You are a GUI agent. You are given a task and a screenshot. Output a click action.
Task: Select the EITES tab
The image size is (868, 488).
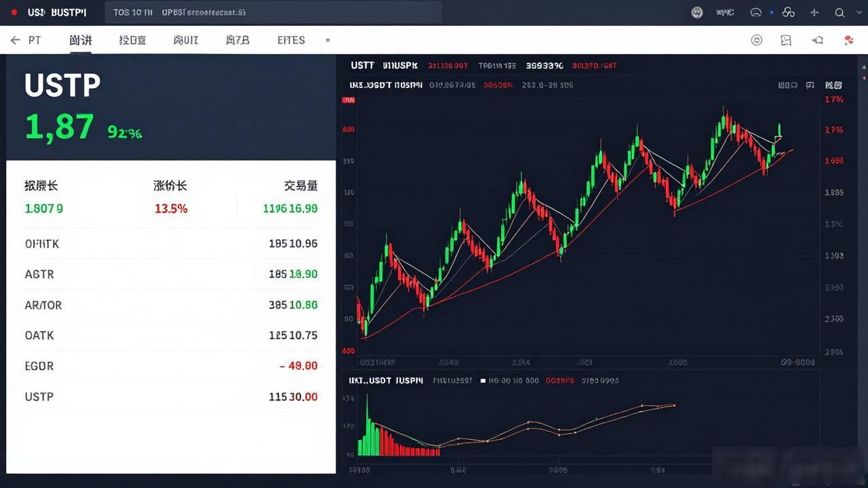tap(291, 41)
